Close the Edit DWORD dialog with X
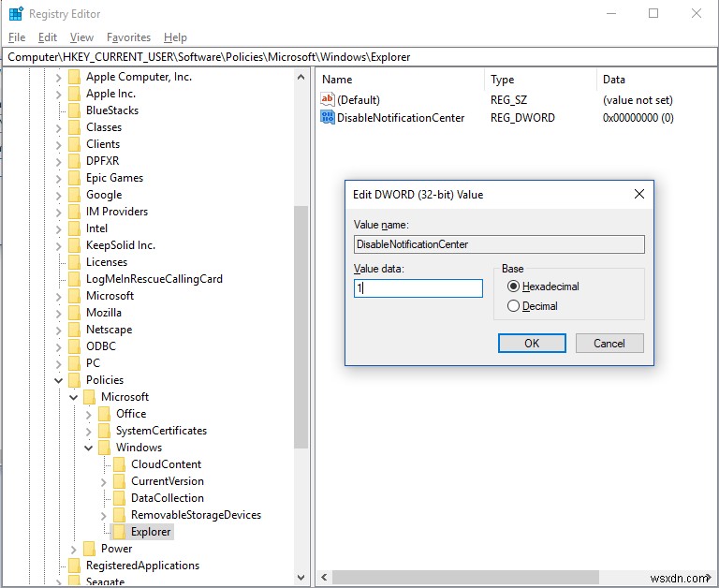 [x=639, y=194]
